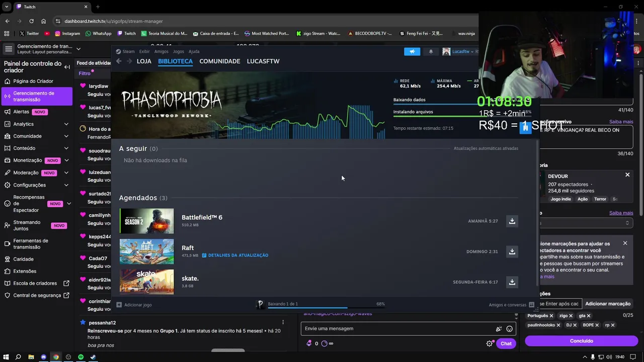Expand Monetização section in sidebar
644x362 pixels.
(x=66, y=160)
